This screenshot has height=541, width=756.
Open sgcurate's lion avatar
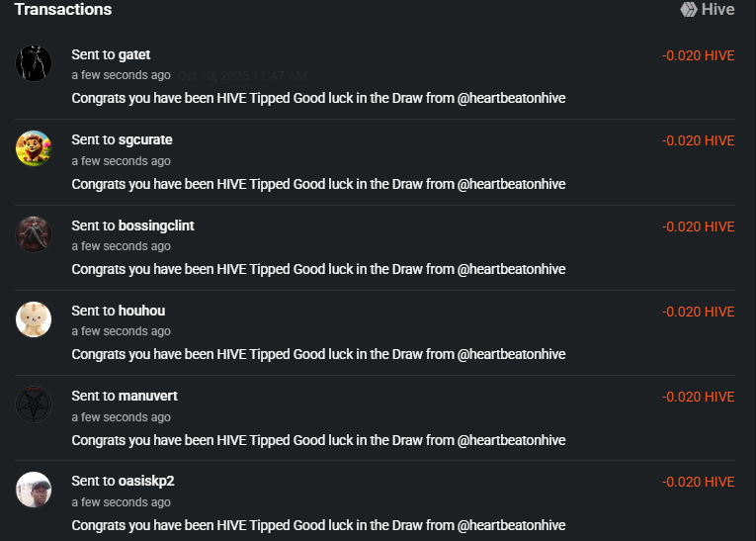pyautogui.click(x=34, y=148)
